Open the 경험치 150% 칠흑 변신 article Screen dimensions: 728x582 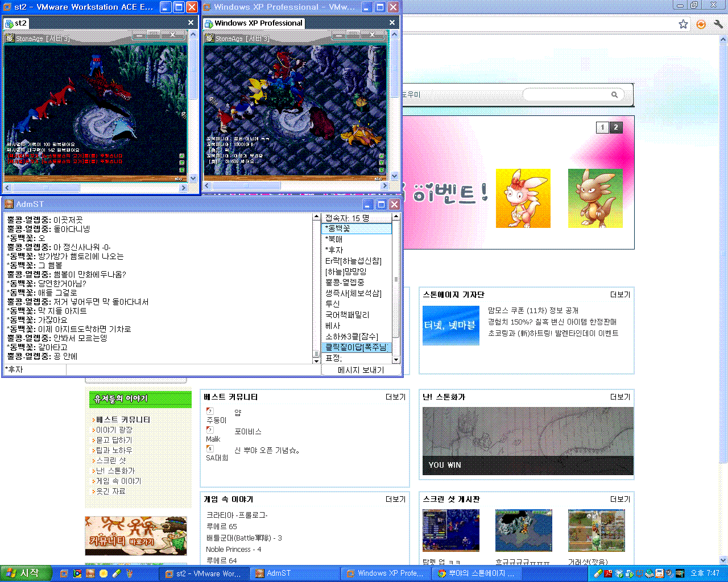click(552, 322)
